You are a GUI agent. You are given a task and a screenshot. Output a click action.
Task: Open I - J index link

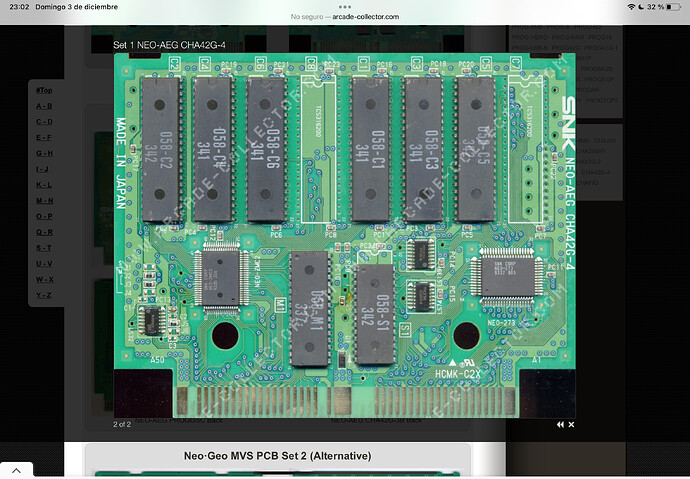click(42, 169)
